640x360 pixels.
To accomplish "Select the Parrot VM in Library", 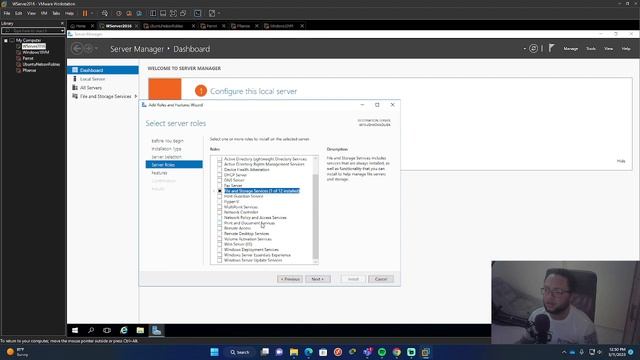I will tap(28, 58).
